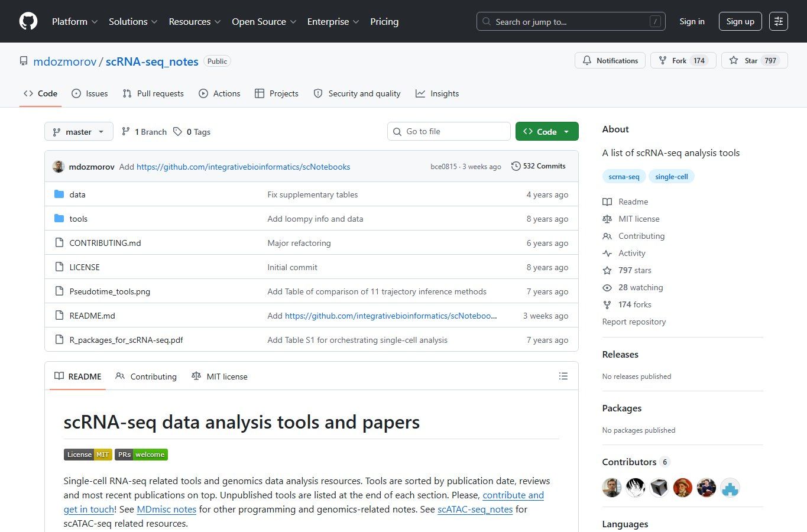Switch to the Actions tab

pos(219,93)
